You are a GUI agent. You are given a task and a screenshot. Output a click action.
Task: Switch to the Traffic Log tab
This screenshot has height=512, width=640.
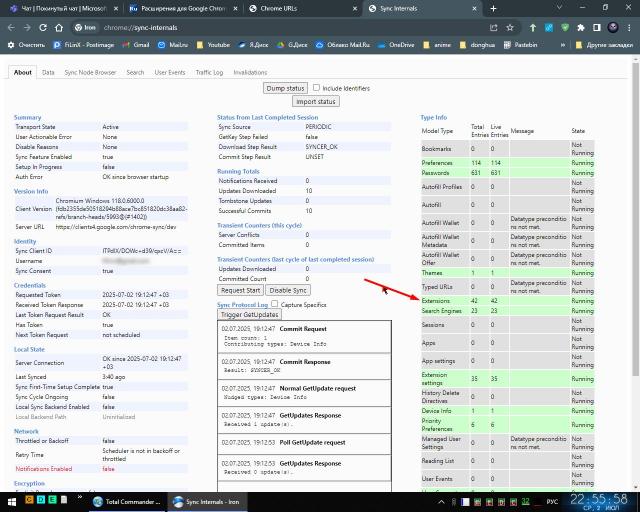click(x=209, y=72)
